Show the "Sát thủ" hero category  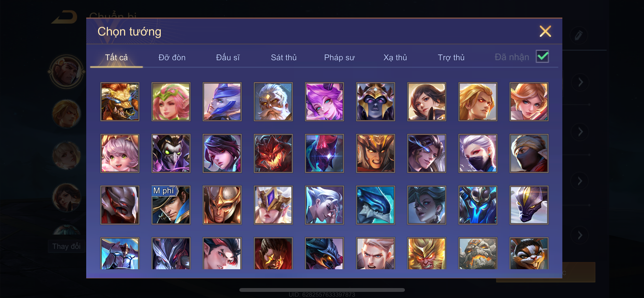point(284,58)
